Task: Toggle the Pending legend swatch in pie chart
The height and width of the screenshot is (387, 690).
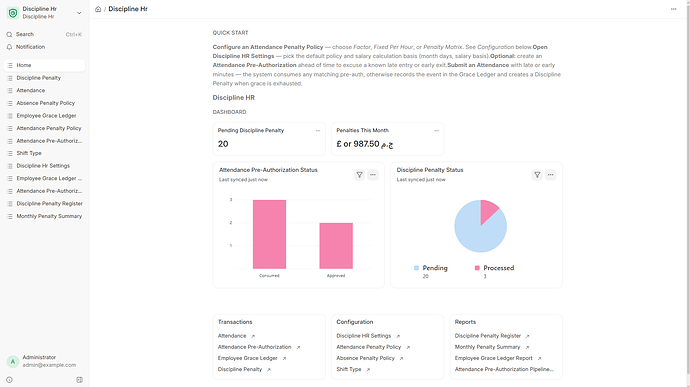Action: [x=416, y=268]
